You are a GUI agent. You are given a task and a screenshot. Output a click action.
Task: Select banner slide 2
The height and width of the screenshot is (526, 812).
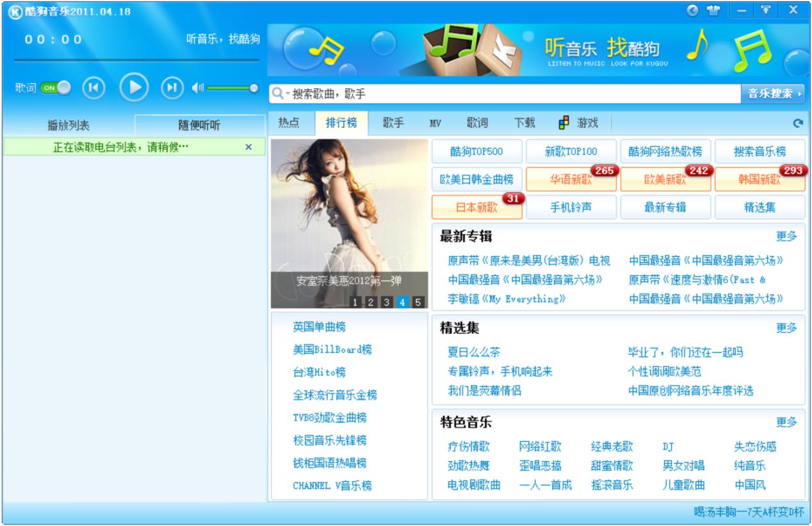[x=371, y=303]
